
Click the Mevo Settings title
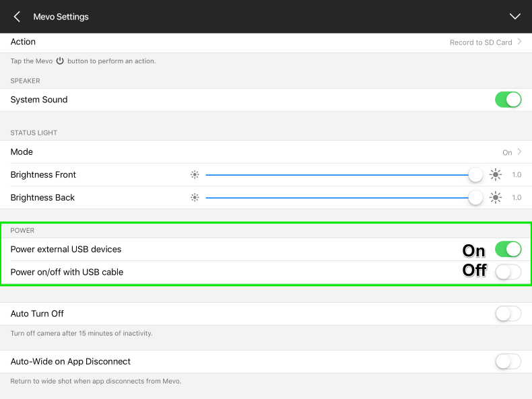coord(61,17)
